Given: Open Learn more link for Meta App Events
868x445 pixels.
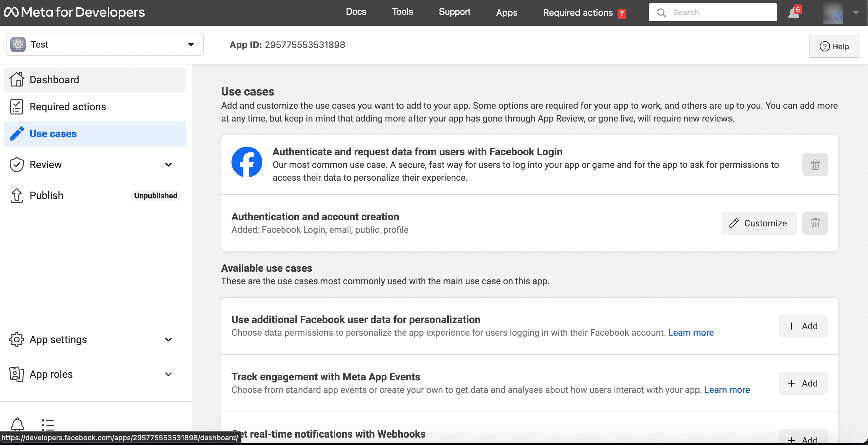Looking at the screenshot, I should pyautogui.click(x=727, y=390).
